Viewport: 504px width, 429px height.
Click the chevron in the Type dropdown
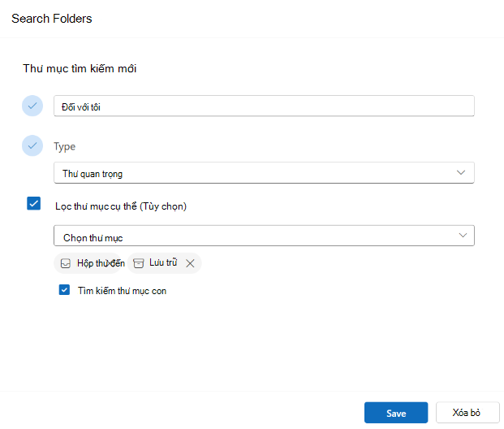[x=461, y=172]
